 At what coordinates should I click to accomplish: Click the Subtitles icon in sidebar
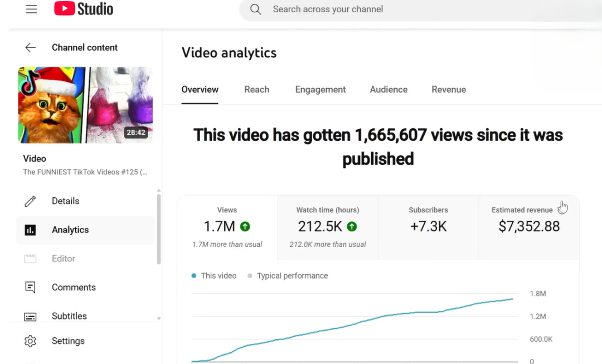pos(30,316)
